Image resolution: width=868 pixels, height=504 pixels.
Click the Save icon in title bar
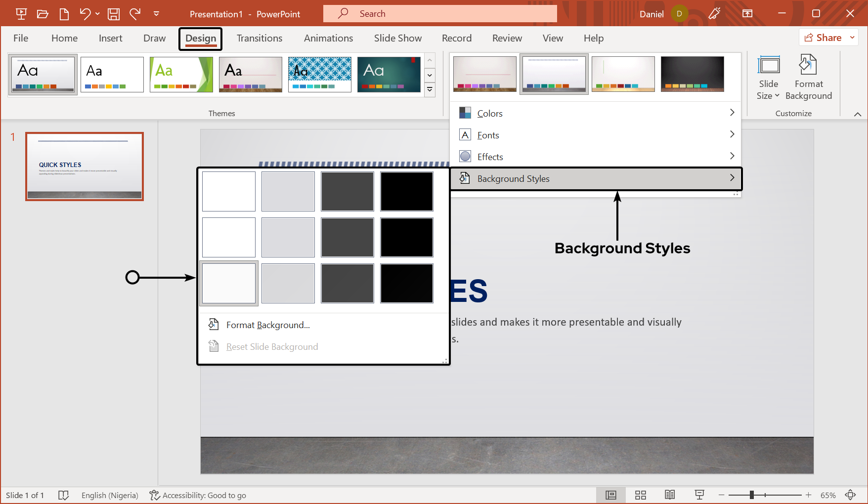point(114,14)
